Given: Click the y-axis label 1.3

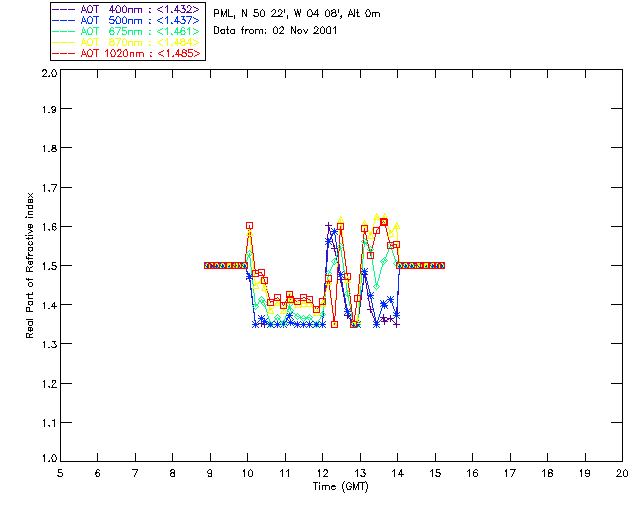Looking at the screenshot, I should (x=49, y=344).
